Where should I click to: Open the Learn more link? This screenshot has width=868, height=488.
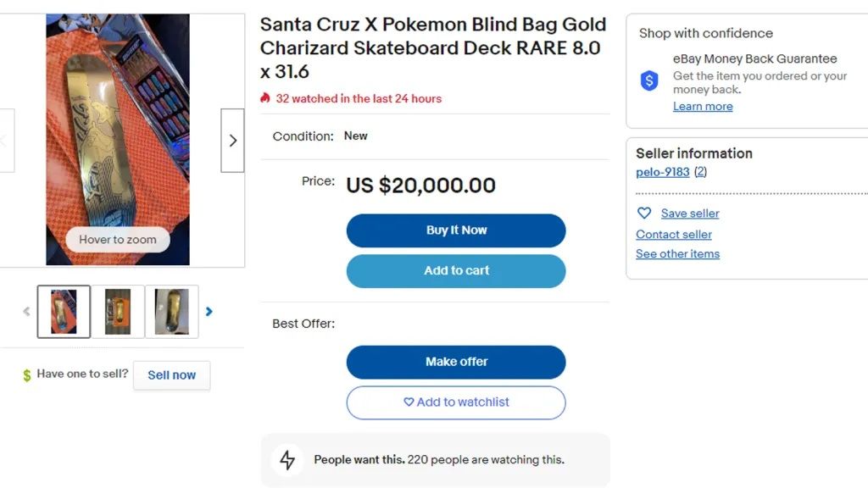703,107
